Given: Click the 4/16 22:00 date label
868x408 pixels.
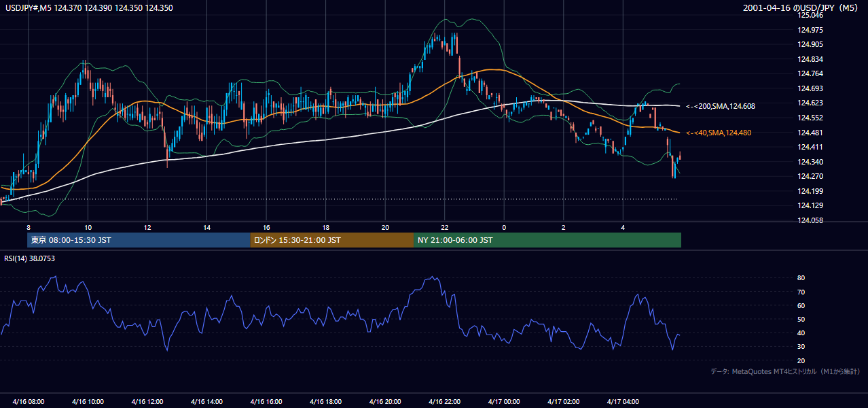Looking at the screenshot, I should (445, 401).
